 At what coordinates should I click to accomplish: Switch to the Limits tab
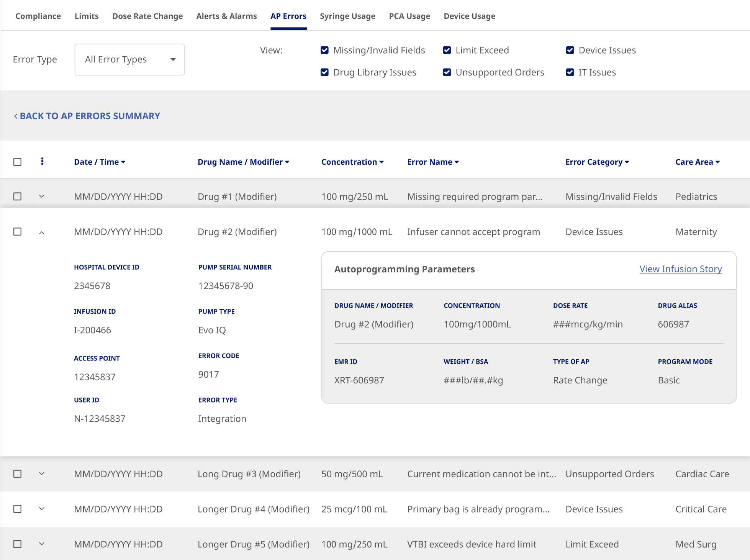pyautogui.click(x=87, y=16)
